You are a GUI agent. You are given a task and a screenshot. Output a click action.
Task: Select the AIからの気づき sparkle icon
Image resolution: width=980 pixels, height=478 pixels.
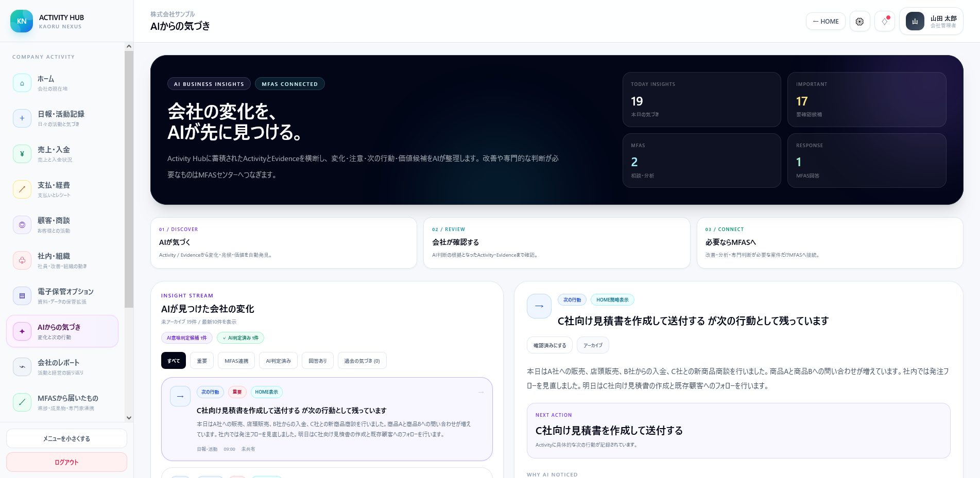[x=22, y=331]
